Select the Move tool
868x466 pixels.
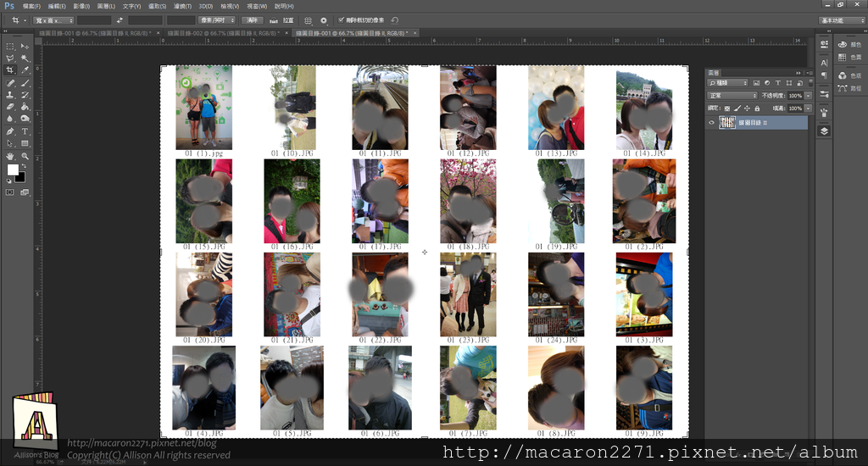point(25,47)
